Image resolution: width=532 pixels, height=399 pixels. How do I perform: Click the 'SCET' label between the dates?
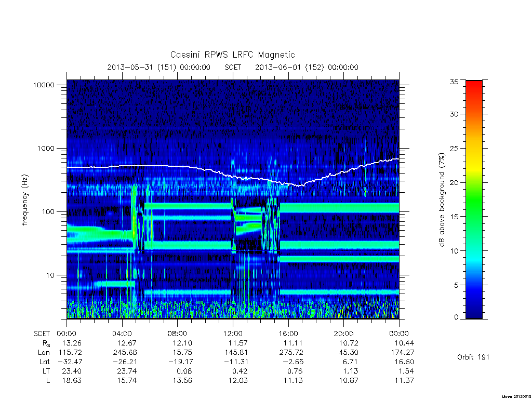point(233,67)
